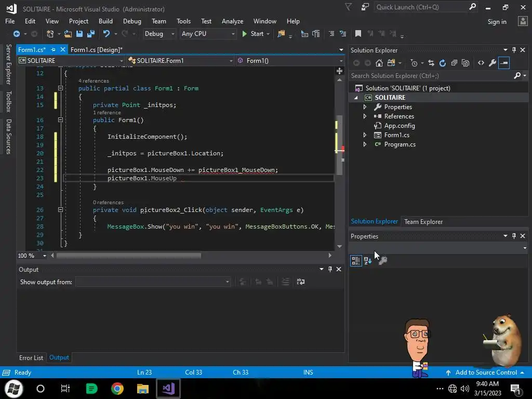The width and height of the screenshot is (532, 399).
Task: Open the Data Sources side panel
Action: point(8,137)
